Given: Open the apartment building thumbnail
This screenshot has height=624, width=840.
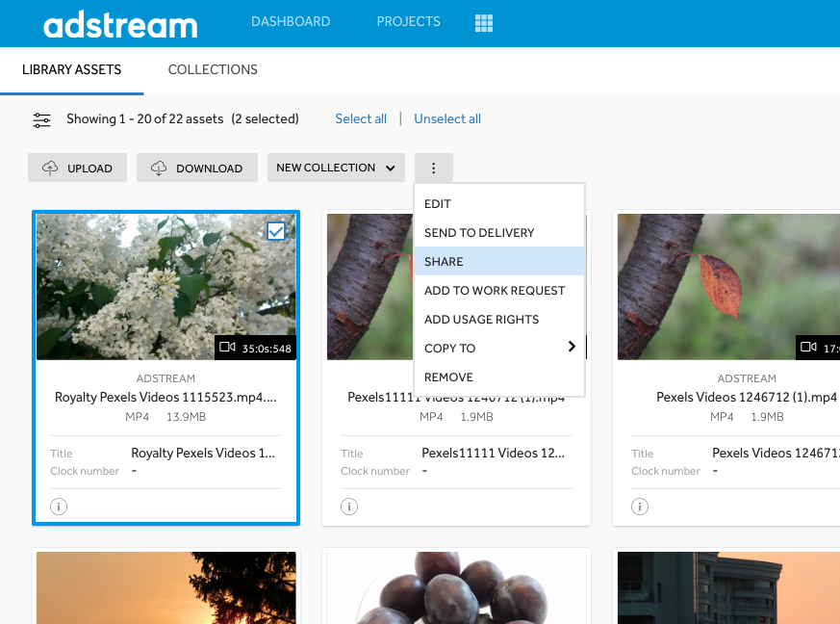Looking at the screenshot, I should click(x=728, y=587).
